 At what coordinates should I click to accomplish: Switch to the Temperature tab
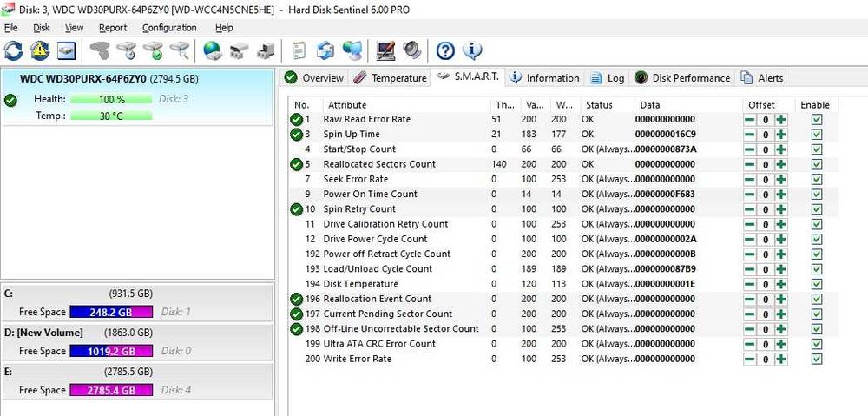(390, 78)
